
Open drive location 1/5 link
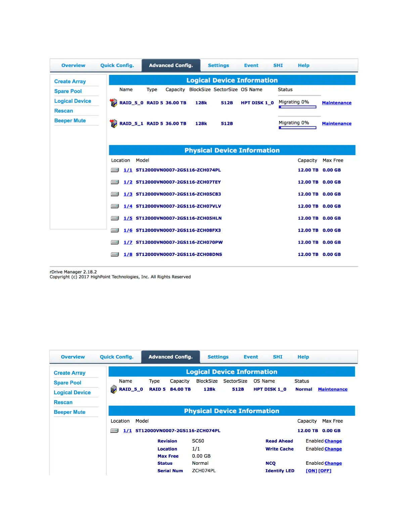[128, 218]
